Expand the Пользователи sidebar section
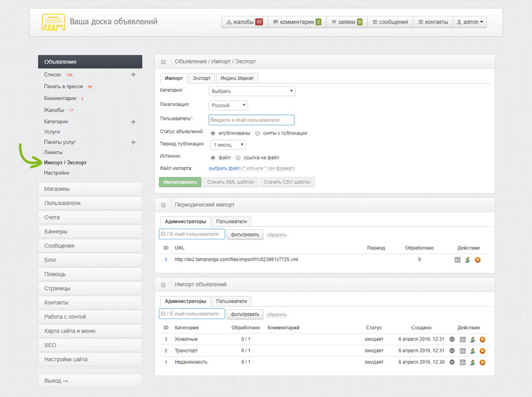The image size is (532, 397). point(90,204)
